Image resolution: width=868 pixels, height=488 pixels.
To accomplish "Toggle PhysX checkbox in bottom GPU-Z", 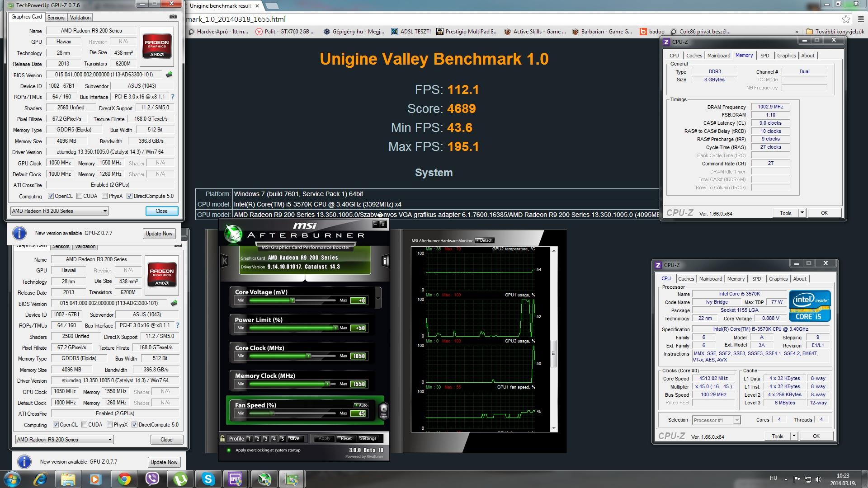I will [x=110, y=425].
